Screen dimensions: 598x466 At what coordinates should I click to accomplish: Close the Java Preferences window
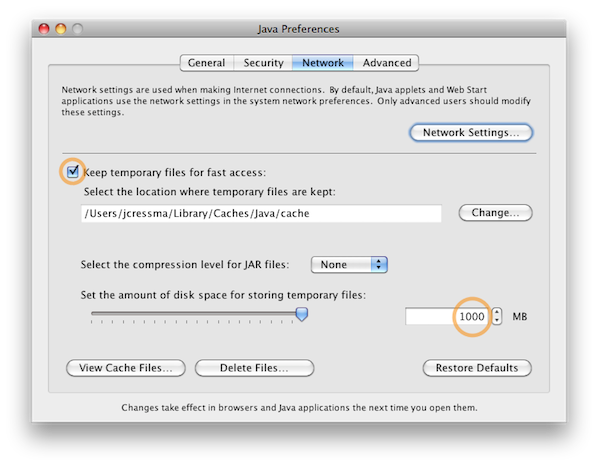44,29
